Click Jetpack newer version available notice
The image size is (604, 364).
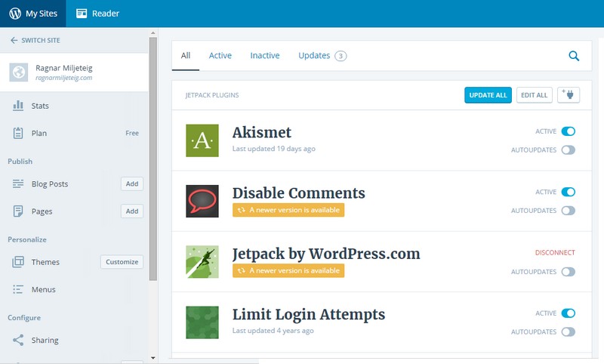click(x=288, y=271)
